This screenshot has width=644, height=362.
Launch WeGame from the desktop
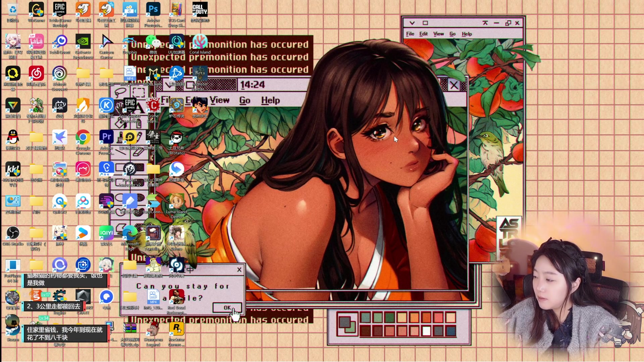pos(36,12)
